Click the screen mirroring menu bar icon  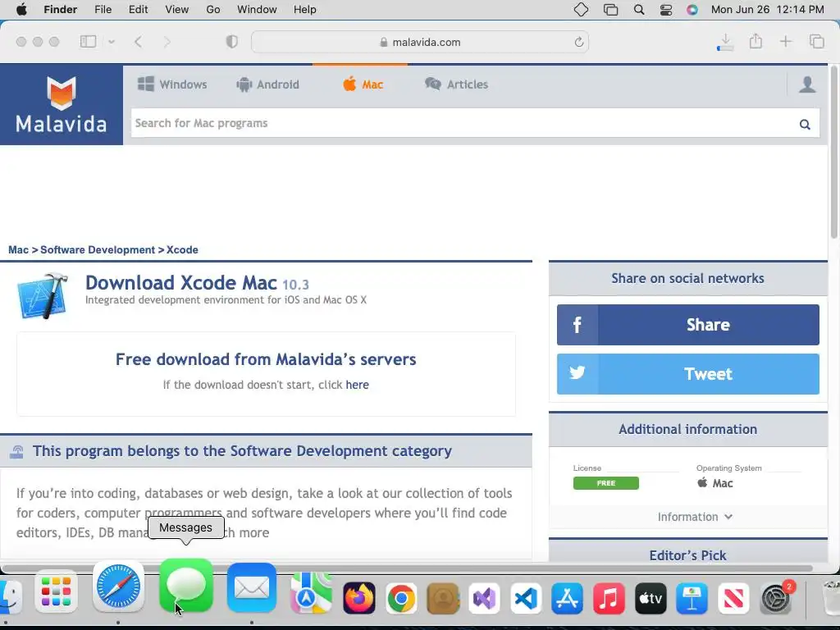pyautogui.click(x=610, y=10)
